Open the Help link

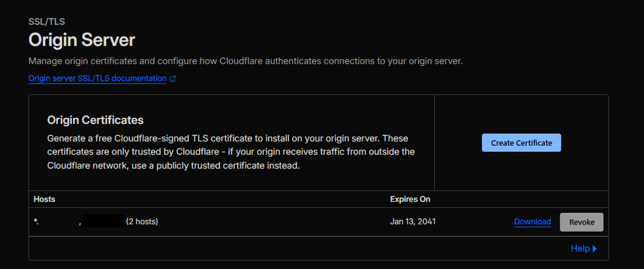click(579, 248)
